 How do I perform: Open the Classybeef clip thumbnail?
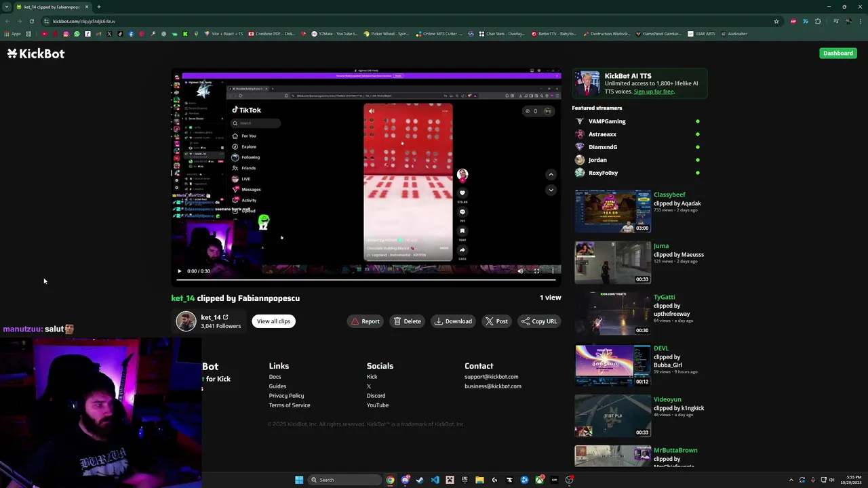(612, 211)
